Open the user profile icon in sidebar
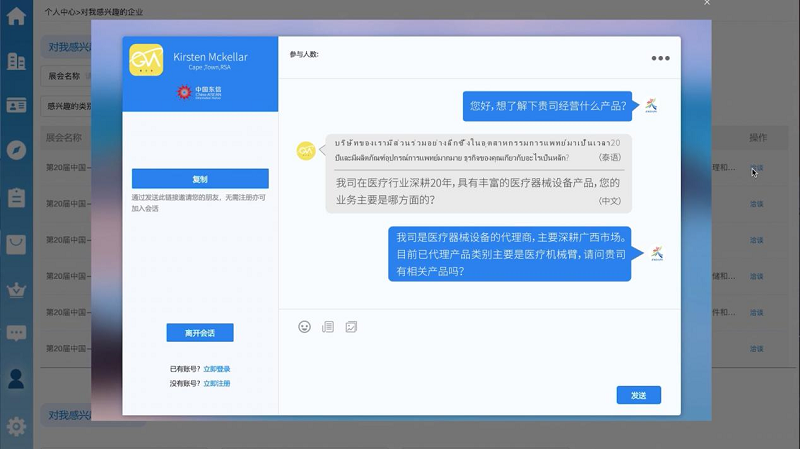Viewport: 800px width, 449px height. (x=16, y=379)
